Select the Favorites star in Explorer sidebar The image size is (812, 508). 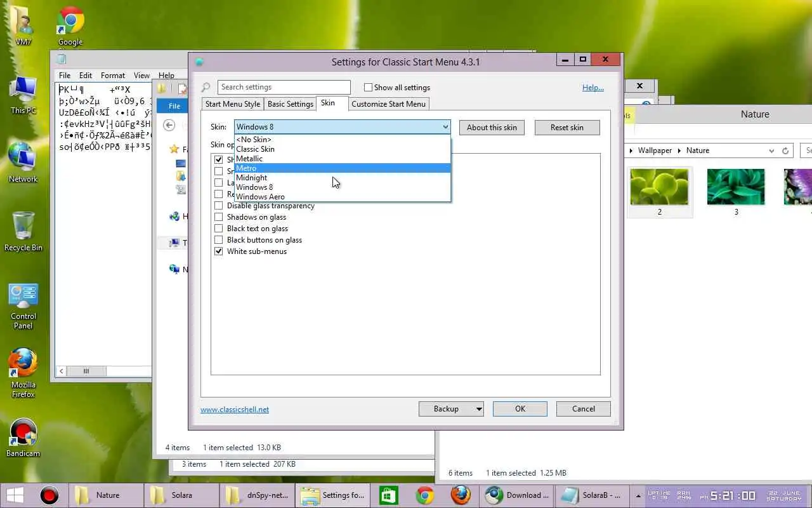(174, 149)
